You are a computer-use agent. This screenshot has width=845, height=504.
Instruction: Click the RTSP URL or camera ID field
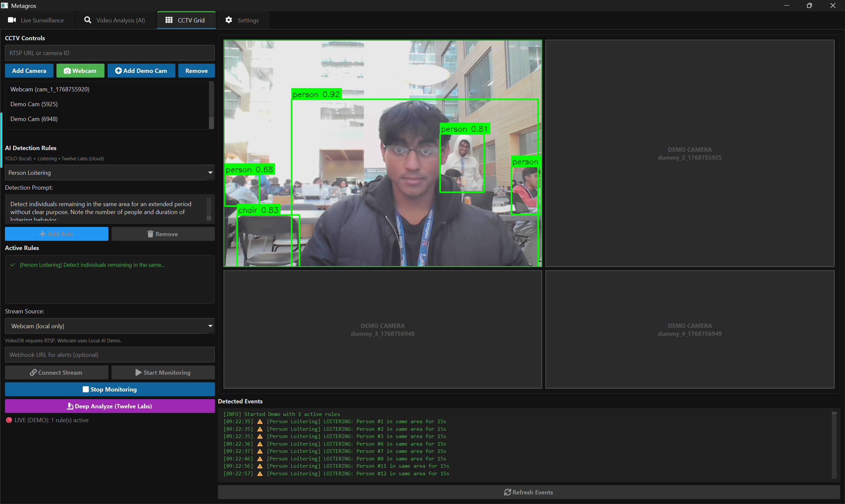[x=109, y=53]
